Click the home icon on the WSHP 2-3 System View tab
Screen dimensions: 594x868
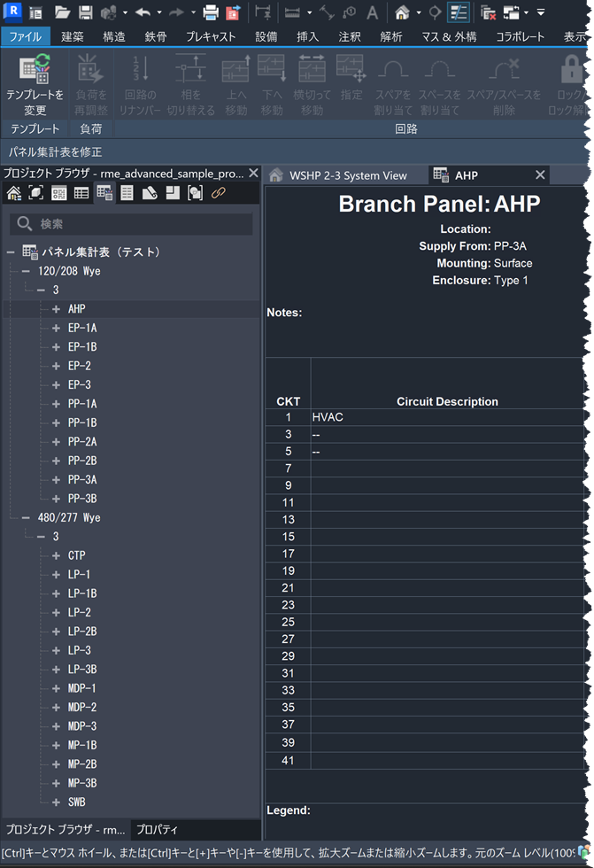tap(276, 175)
